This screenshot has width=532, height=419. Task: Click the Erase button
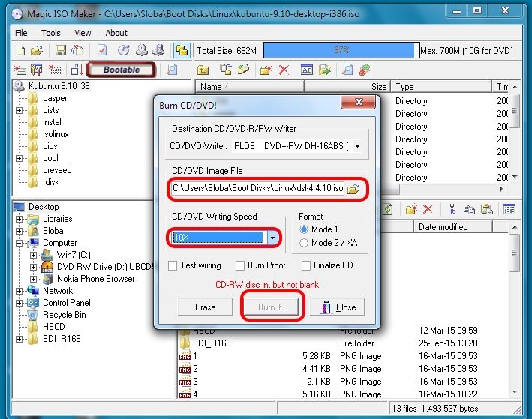206,307
